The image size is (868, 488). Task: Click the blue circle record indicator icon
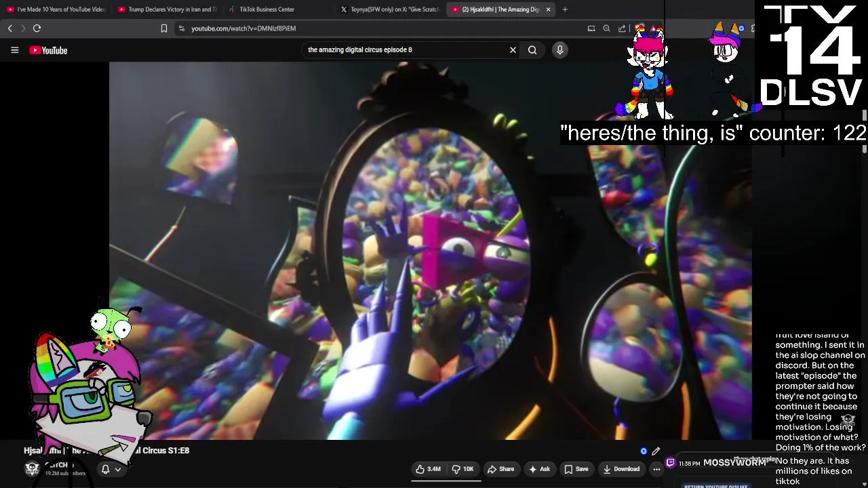[x=644, y=451]
